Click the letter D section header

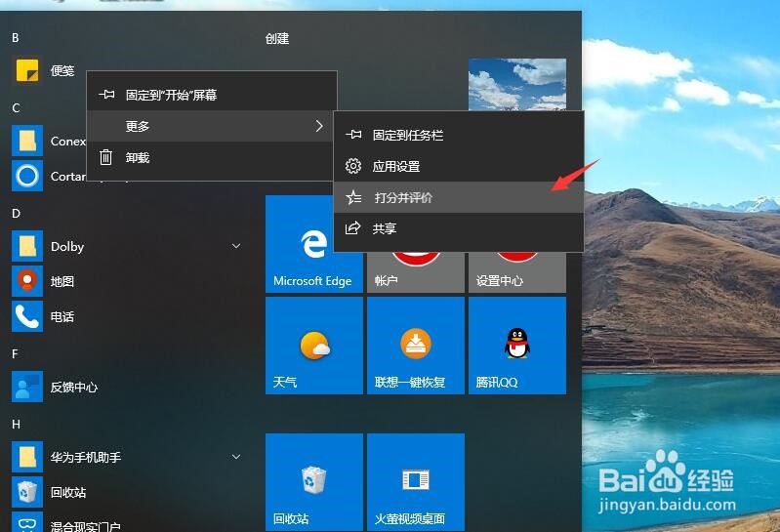16,214
